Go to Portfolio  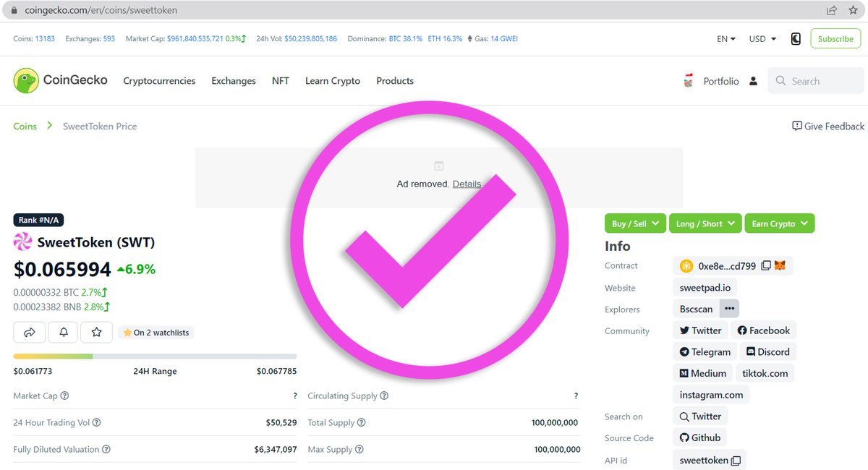click(721, 82)
